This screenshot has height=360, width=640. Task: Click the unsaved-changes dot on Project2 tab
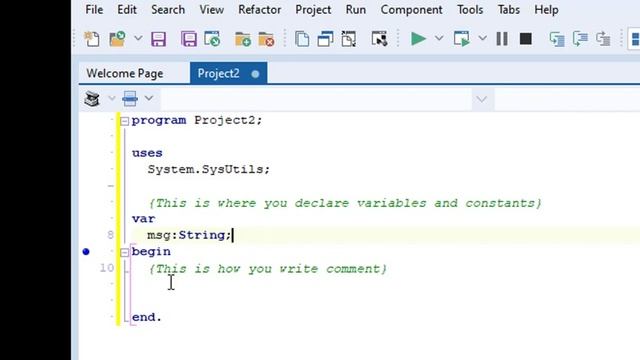[x=255, y=74]
